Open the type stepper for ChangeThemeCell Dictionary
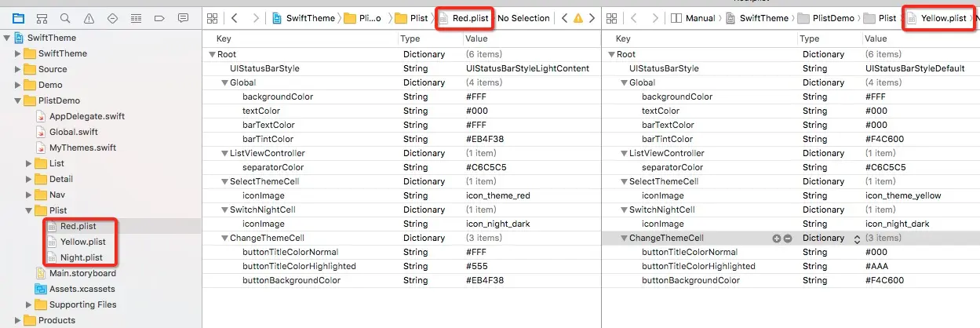This screenshot has height=328, width=980. pyautogui.click(x=857, y=239)
